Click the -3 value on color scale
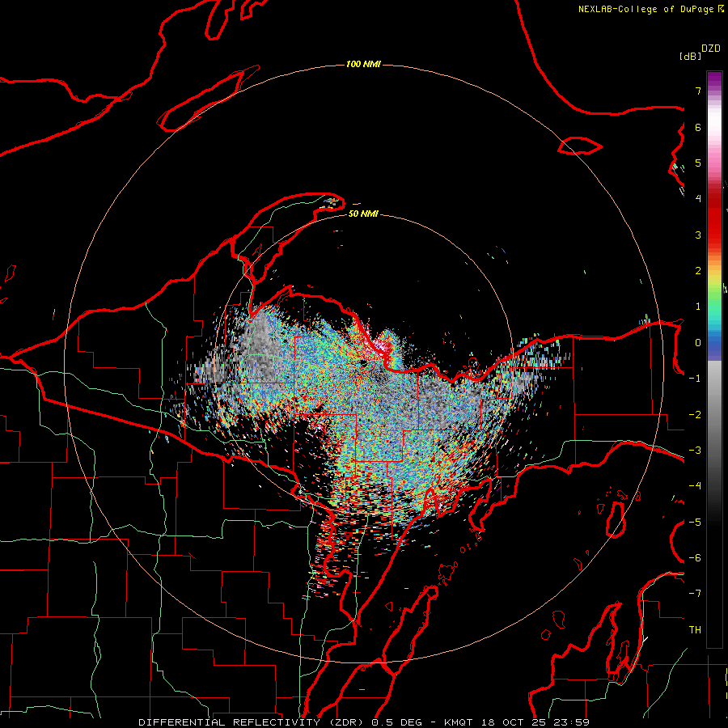Image resolution: width=728 pixels, height=728 pixels. (x=695, y=451)
